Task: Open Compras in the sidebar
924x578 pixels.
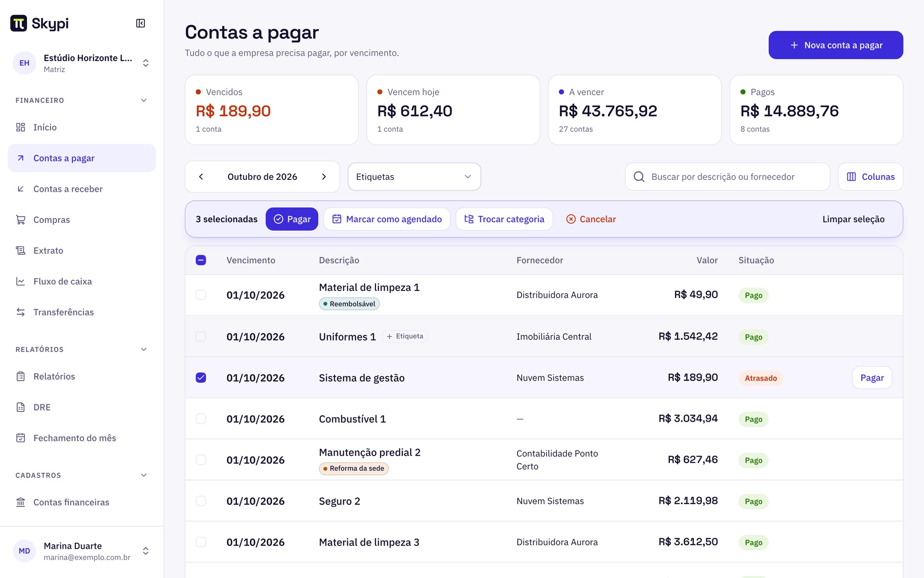Action: coord(82,220)
